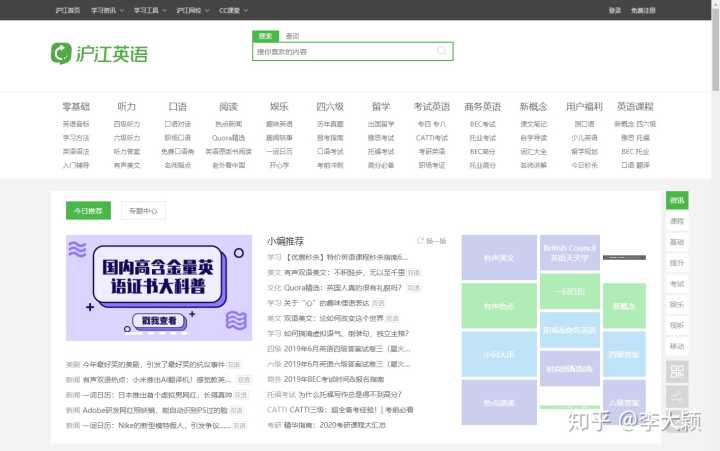Open the 四六级 navigation category
720x451 pixels.
(x=330, y=107)
